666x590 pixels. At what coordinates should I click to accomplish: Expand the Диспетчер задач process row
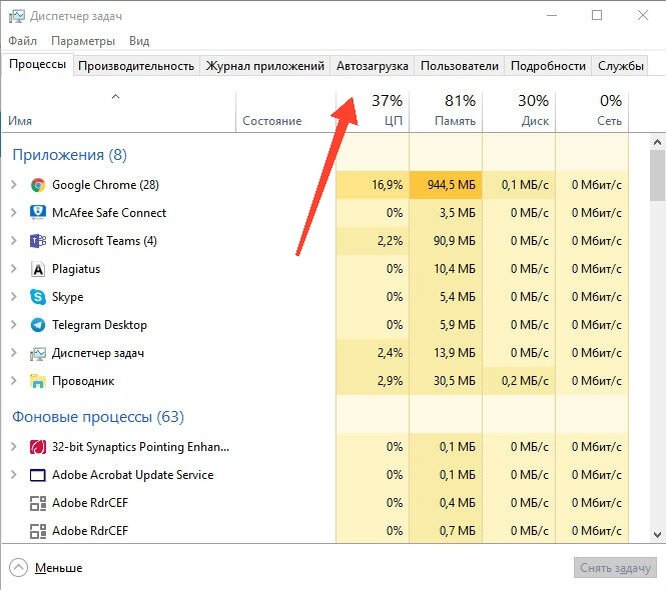click(x=14, y=353)
